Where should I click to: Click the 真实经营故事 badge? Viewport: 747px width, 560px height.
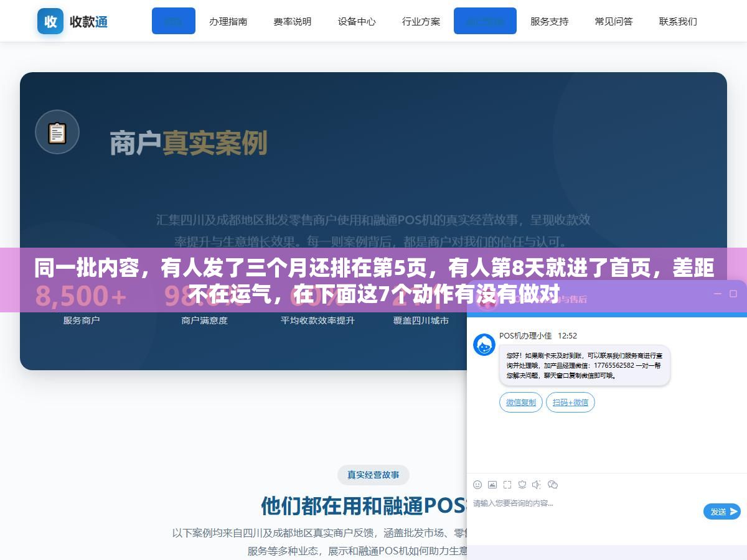(x=374, y=475)
